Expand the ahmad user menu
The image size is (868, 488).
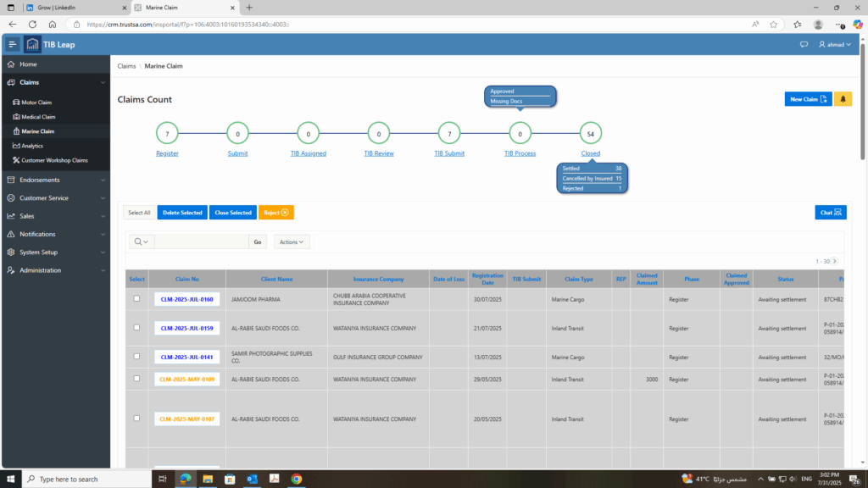835,44
